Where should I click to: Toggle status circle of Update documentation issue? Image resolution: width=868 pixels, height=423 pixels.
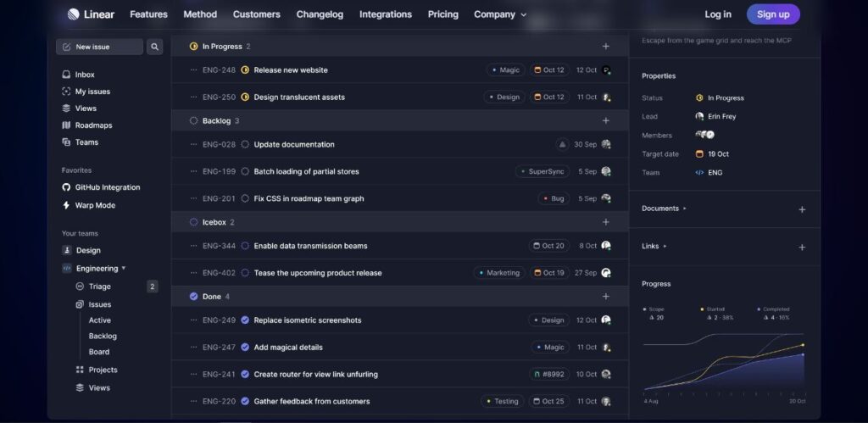(x=245, y=145)
